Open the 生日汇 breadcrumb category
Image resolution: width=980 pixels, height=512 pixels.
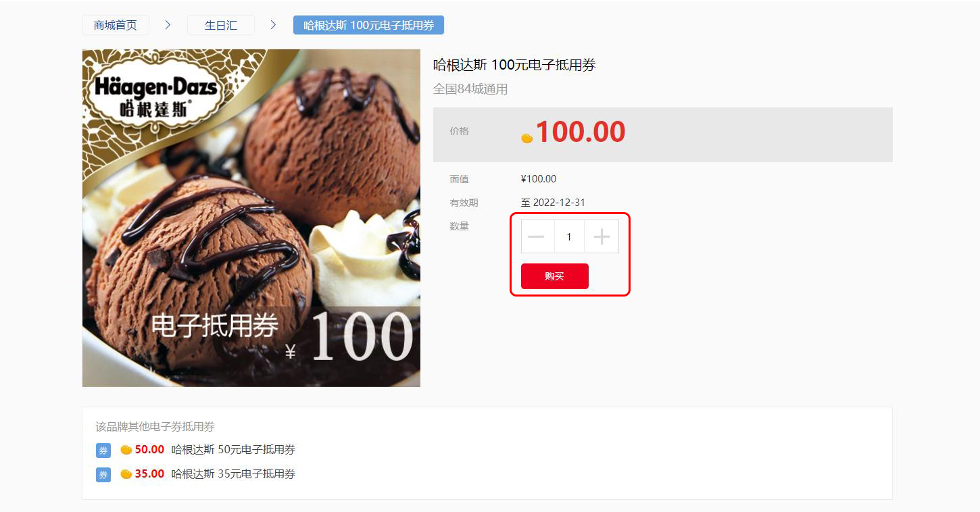(x=221, y=25)
